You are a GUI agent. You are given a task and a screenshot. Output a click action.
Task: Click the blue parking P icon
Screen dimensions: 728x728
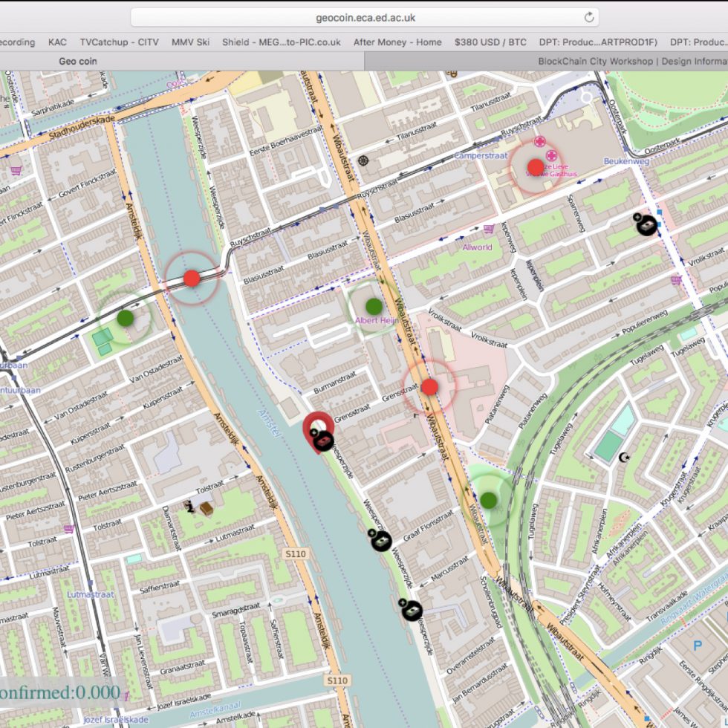[x=698, y=646]
